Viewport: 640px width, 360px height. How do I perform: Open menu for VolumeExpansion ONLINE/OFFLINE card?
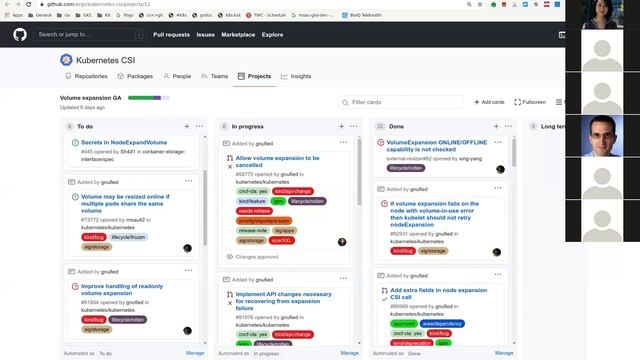(x=498, y=142)
